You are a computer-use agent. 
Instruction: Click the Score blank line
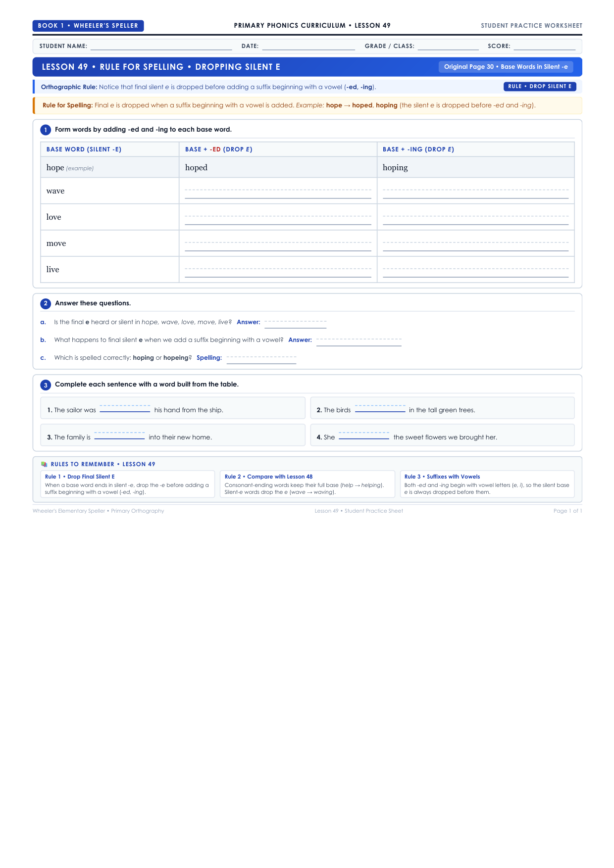545,46
